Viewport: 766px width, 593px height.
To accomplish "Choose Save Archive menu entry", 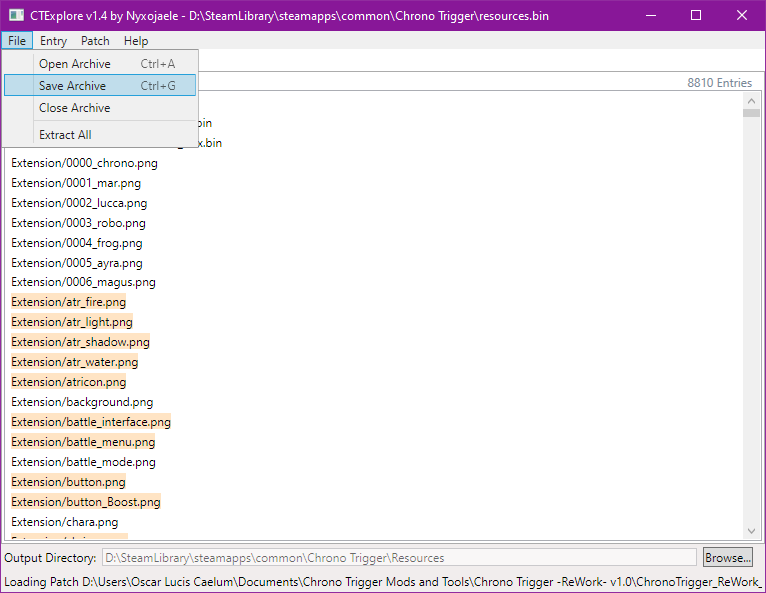I will (100, 85).
